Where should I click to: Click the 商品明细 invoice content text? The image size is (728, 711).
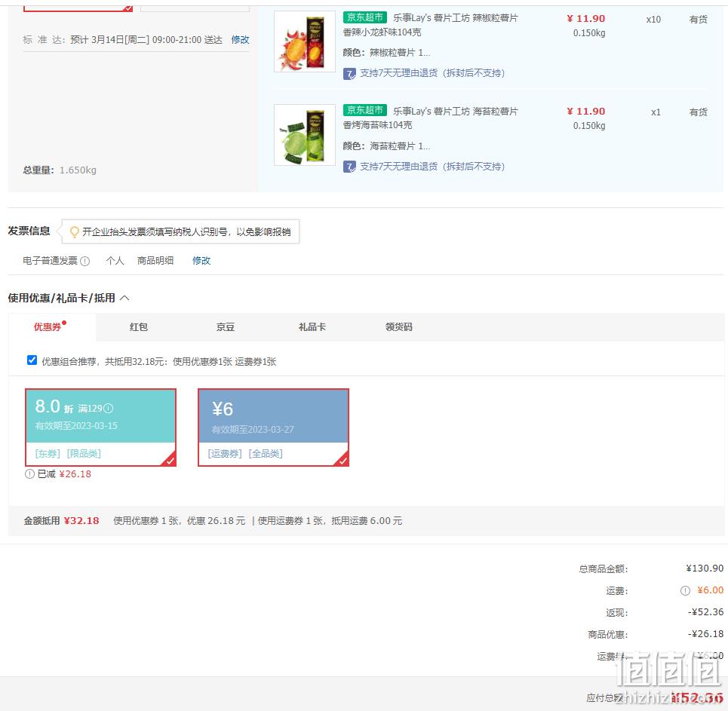[155, 261]
